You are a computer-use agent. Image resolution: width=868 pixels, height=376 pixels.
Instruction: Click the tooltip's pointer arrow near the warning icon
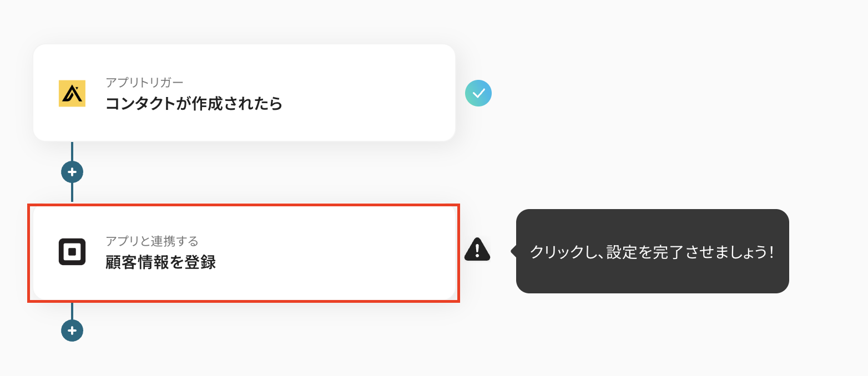(x=513, y=251)
